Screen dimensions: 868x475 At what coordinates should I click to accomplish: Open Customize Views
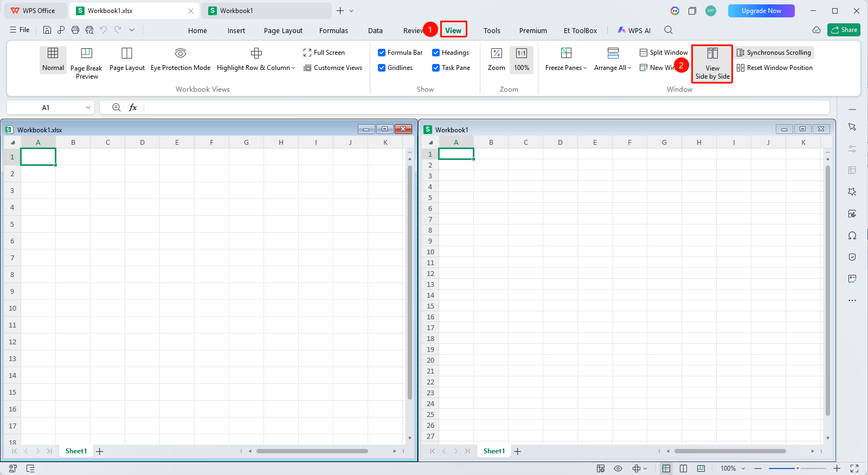point(333,68)
